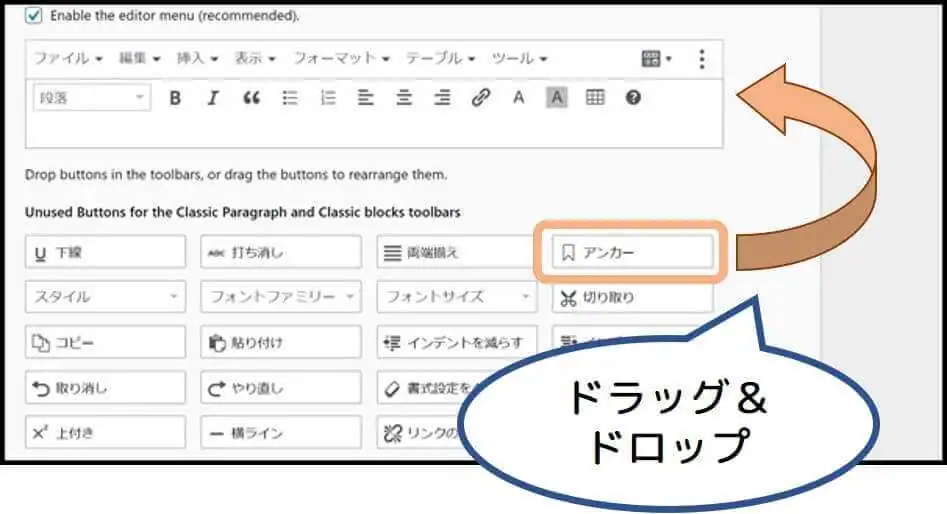Open the 段落 format dropdown
This screenshot has width=947, height=514.
93,98
